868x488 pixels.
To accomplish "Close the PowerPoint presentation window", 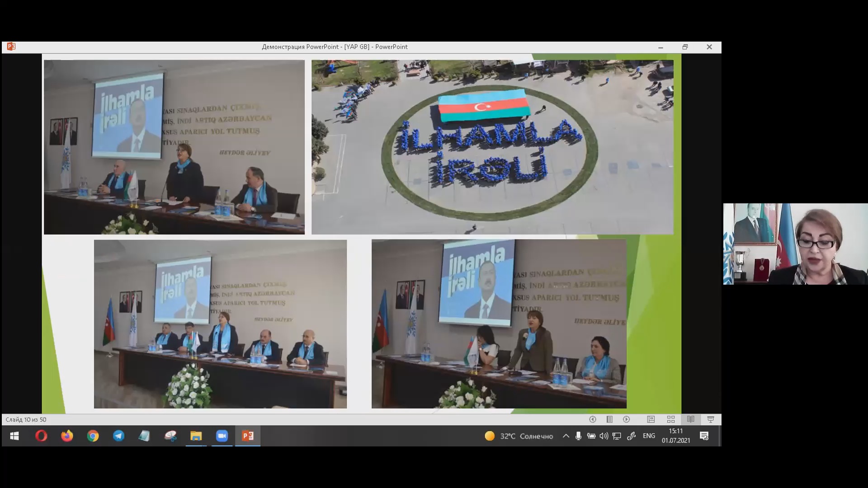I will pyautogui.click(x=709, y=47).
